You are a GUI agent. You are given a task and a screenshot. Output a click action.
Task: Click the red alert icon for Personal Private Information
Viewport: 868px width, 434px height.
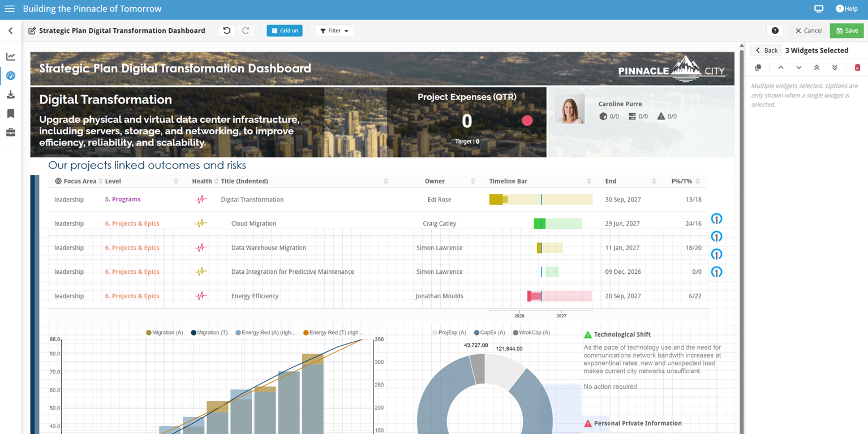[x=588, y=423]
